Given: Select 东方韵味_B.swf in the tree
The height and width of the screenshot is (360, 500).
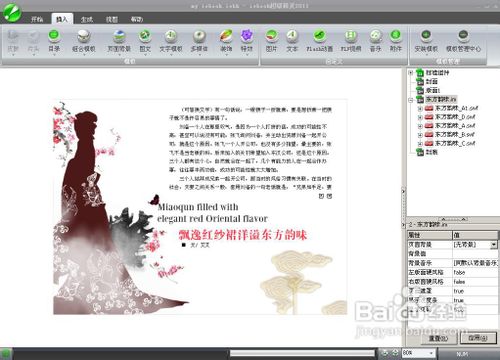Looking at the screenshot, I should click(455, 135).
